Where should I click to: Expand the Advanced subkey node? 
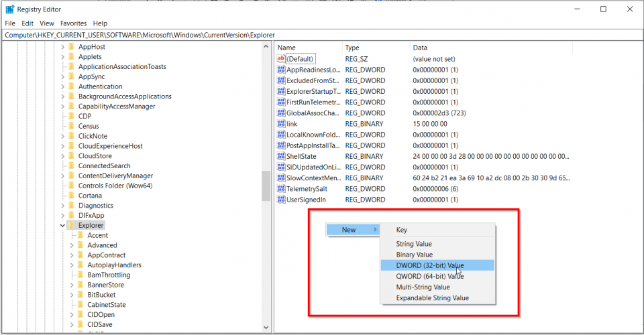tap(72, 245)
